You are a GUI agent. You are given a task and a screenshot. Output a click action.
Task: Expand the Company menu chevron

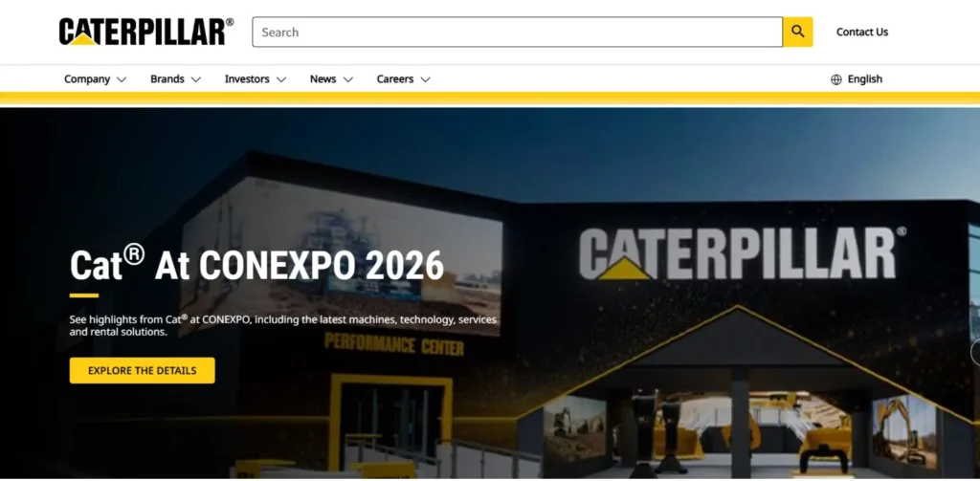(122, 79)
